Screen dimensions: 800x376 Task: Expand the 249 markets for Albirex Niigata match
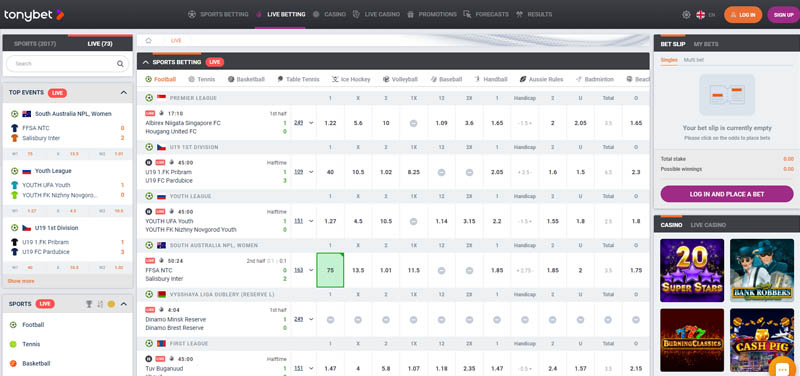pos(304,123)
